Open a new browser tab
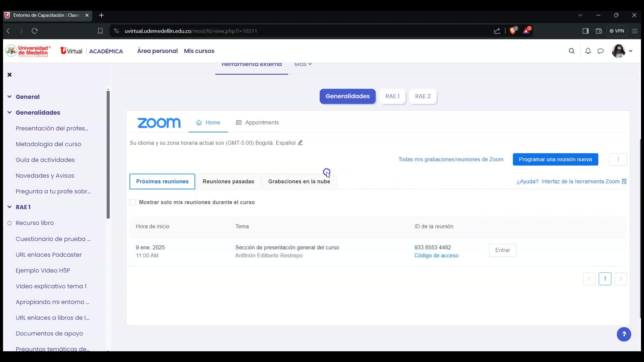 (102, 15)
